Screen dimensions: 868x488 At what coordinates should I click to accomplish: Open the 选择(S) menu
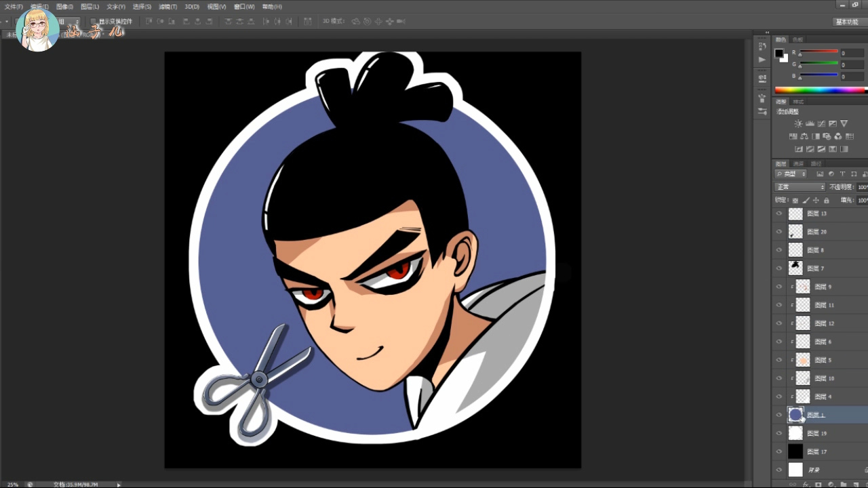142,7
